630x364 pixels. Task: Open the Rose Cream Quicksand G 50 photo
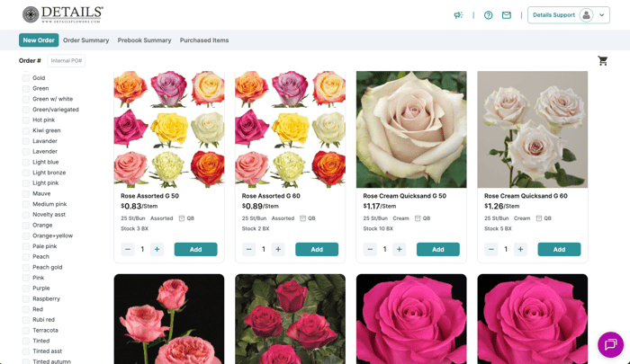[411, 129]
